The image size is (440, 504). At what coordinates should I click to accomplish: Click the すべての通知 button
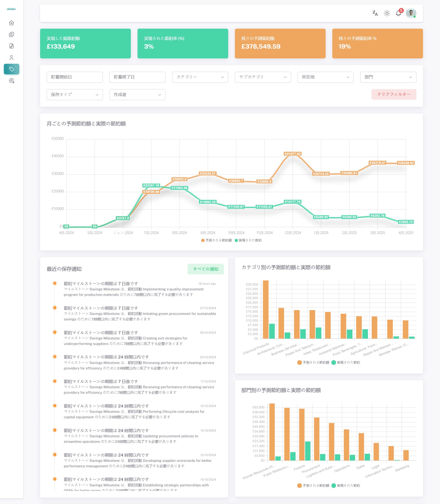[x=205, y=269]
